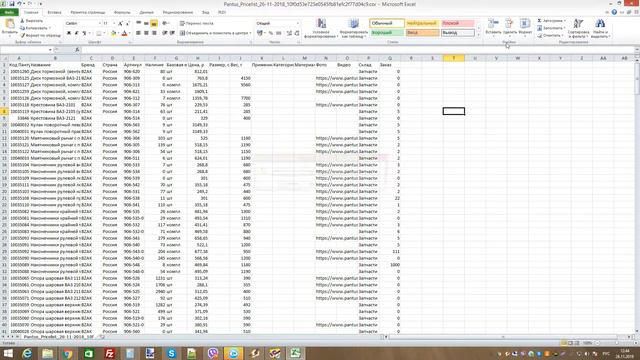The height and width of the screenshot is (360, 640).
Task: Decrease the indent
Action: coord(164,33)
